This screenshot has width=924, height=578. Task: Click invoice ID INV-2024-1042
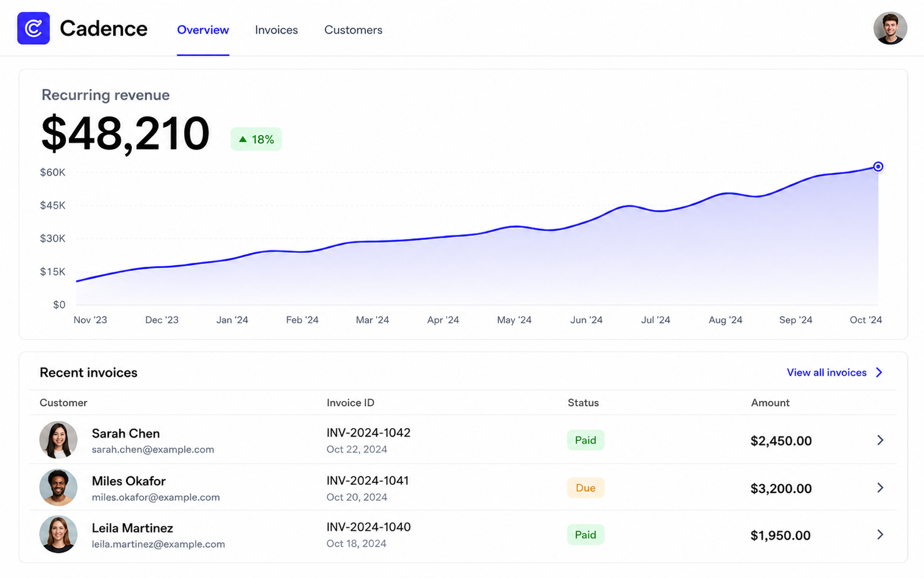368,432
